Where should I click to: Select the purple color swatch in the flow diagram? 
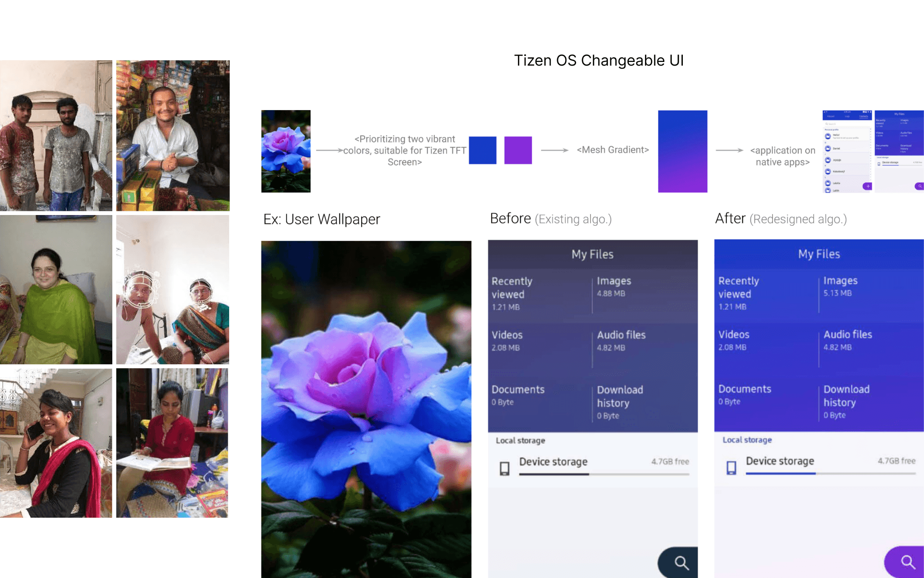[x=517, y=150]
